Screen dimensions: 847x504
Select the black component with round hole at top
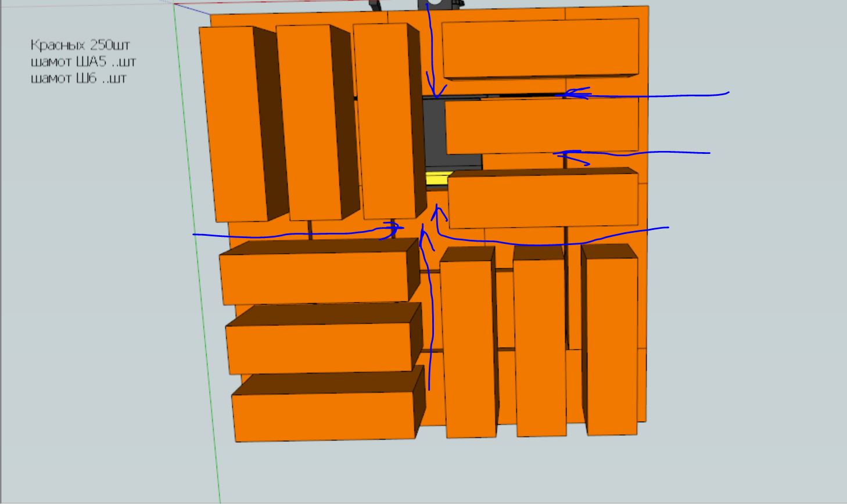tap(440, 4)
